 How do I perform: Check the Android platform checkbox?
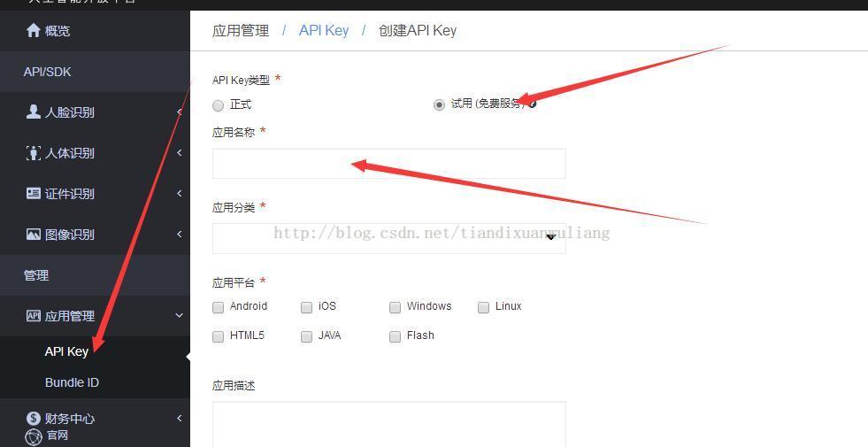pyautogui.click(x=219, y=307)
